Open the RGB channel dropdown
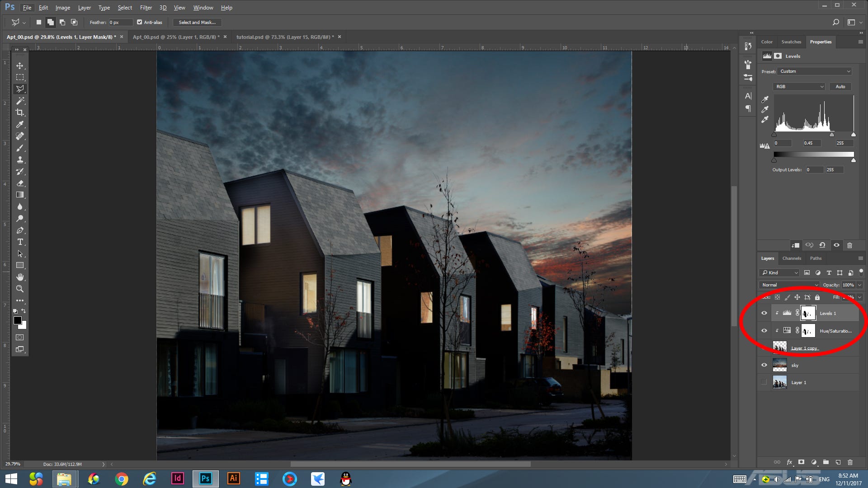Screen dimensions: 868x488 [x=799, y=86]
